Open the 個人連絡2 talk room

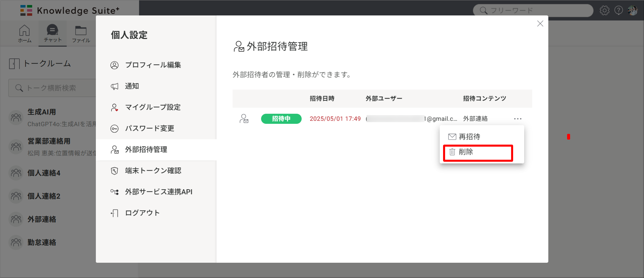pyautogui.click(x=52, y=196)
